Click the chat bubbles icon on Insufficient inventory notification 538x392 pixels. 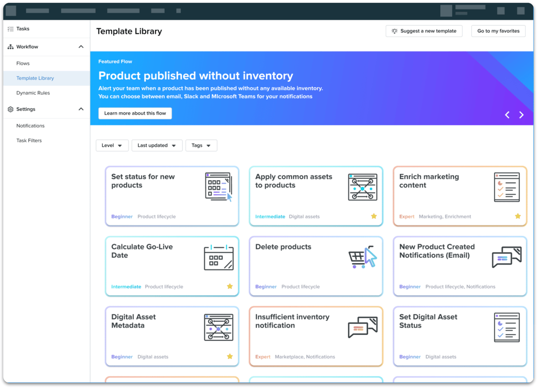pos(362,327)
